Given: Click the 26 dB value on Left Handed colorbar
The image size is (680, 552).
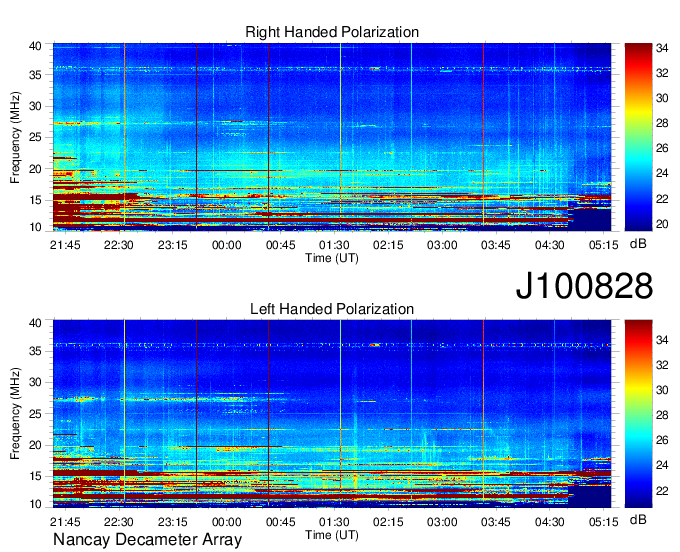Looking at the screenshot, I should pyautogui.click(x=662, y=441).
